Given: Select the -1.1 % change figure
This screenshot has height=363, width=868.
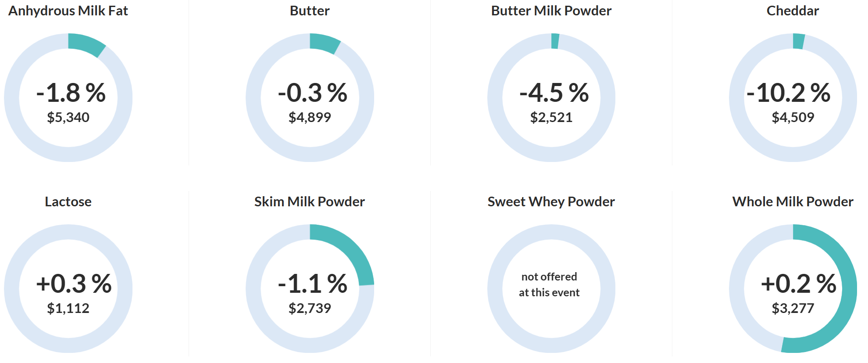Looking at the screenshot, I should coord(313,284).
